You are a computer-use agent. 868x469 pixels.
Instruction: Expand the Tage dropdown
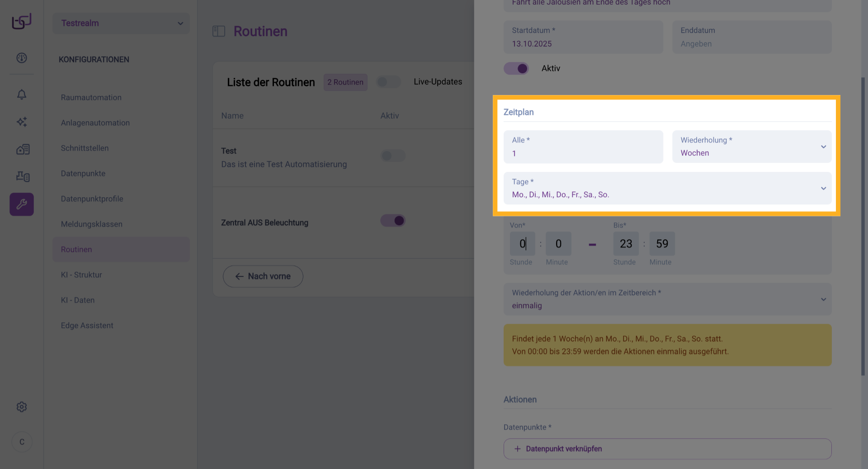667,188
